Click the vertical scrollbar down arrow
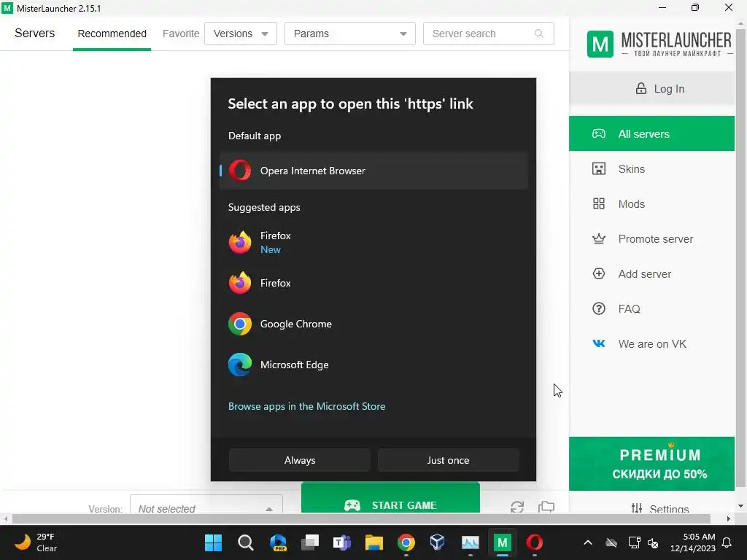Image resolution: width=747 pixels, height=560 pixels. tap(740, 506)
